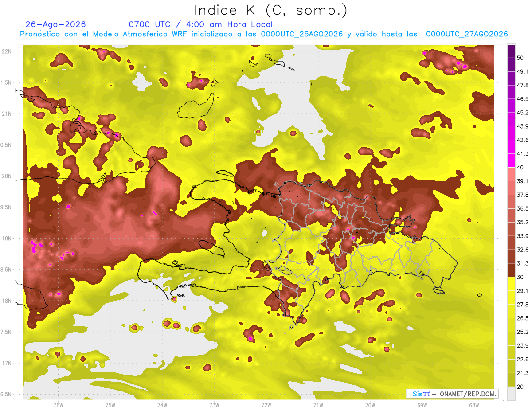The height and width of the screenshot is (411, 532).
Task: Click the "68W" longitude label
Action: point(473,405)
